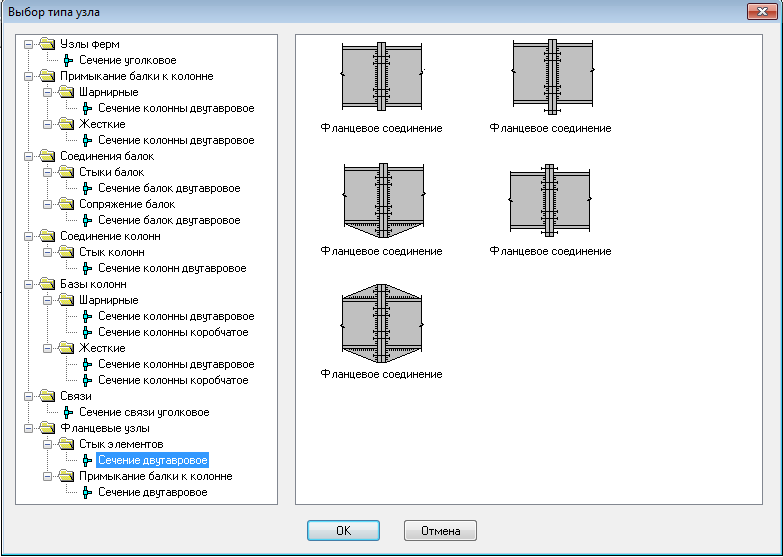Collapse top-level Примыкание балки к колонне branch
The image size is (783, 557).
(28, 76)
